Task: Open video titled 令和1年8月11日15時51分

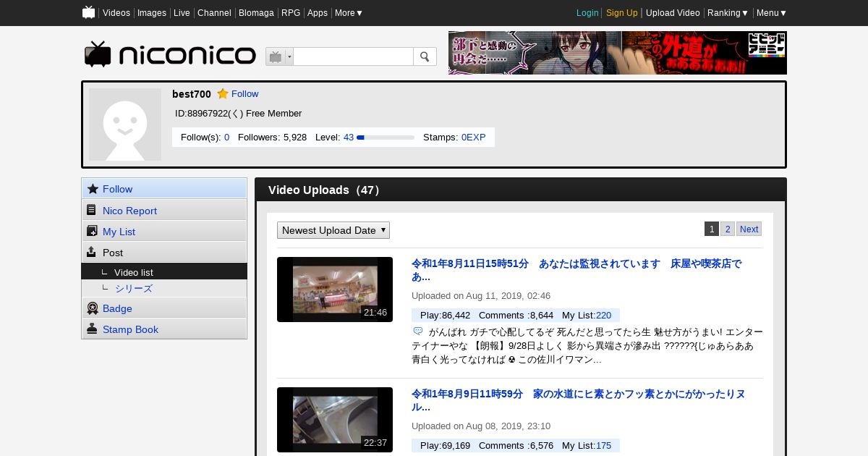Action: [x=576, y=270]
